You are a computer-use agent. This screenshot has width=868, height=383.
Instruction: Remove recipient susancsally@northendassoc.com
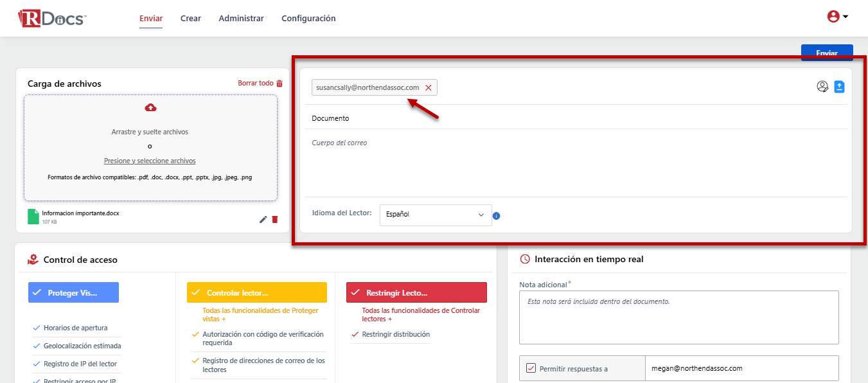[429, 87]
